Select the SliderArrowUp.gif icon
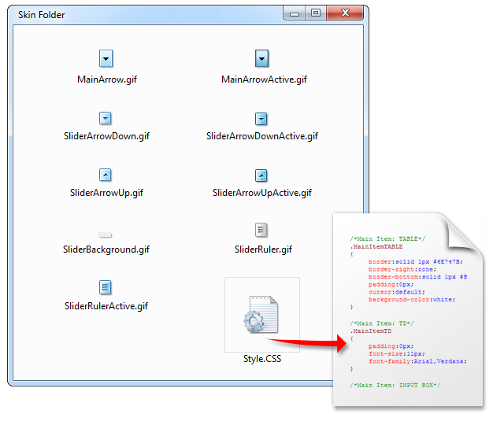This screenshot has width=504, height=425. pyautogui.click(x=105, y=175)
